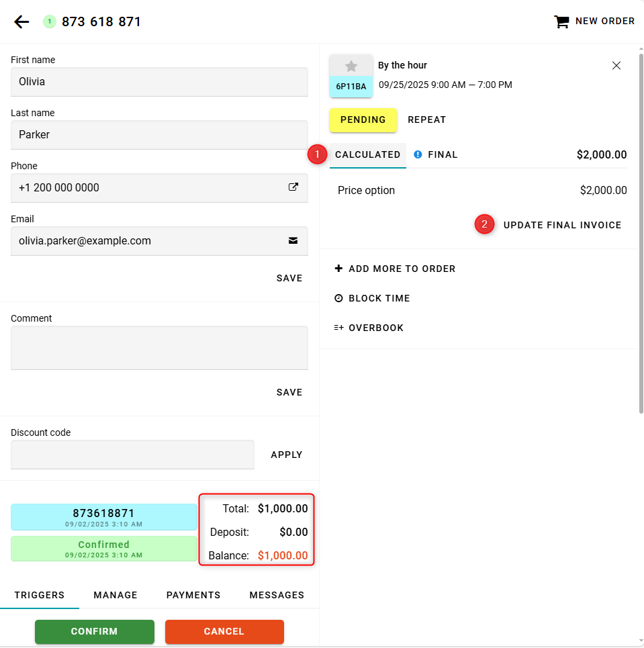The height and width of the screenshot is (648, 644).
Task: Click the shopping cart New Order icon
Action: point(561,21)
